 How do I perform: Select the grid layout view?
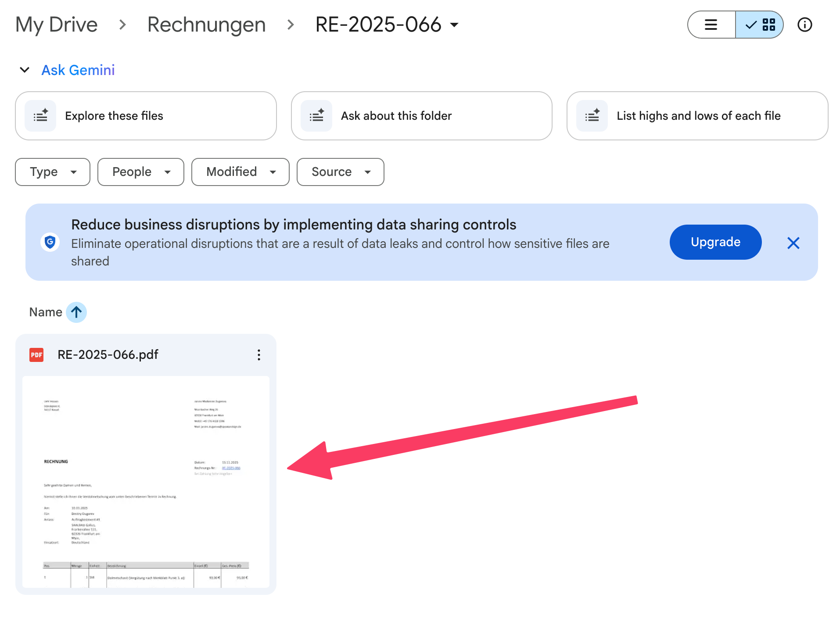coord(760,25)
